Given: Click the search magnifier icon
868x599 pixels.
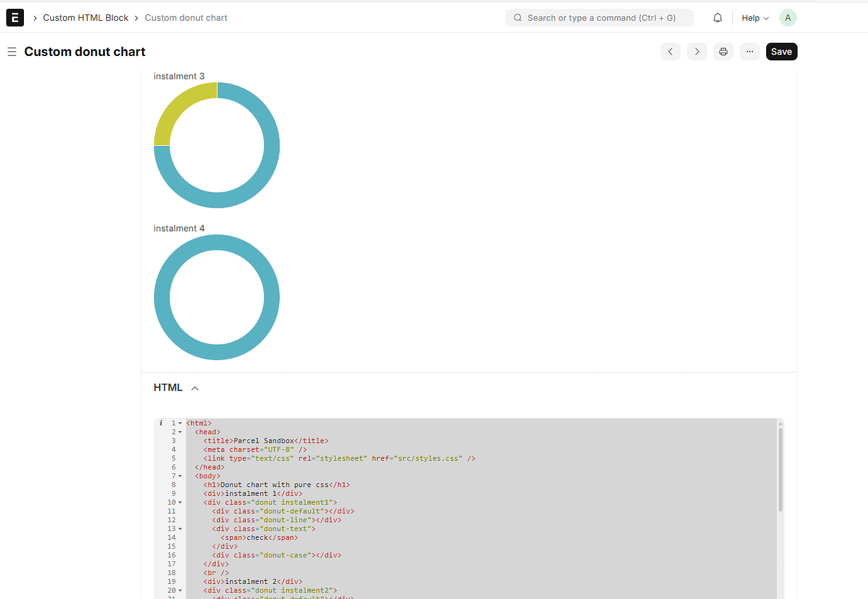Looking at the screenshot, I should point(517,17).
